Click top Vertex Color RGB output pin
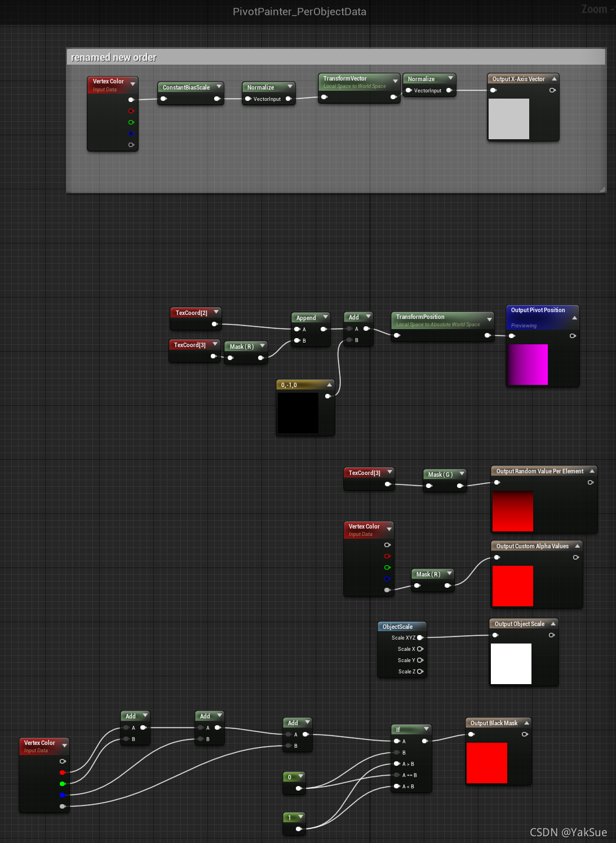Screen dimensions: 616x843 131,100
